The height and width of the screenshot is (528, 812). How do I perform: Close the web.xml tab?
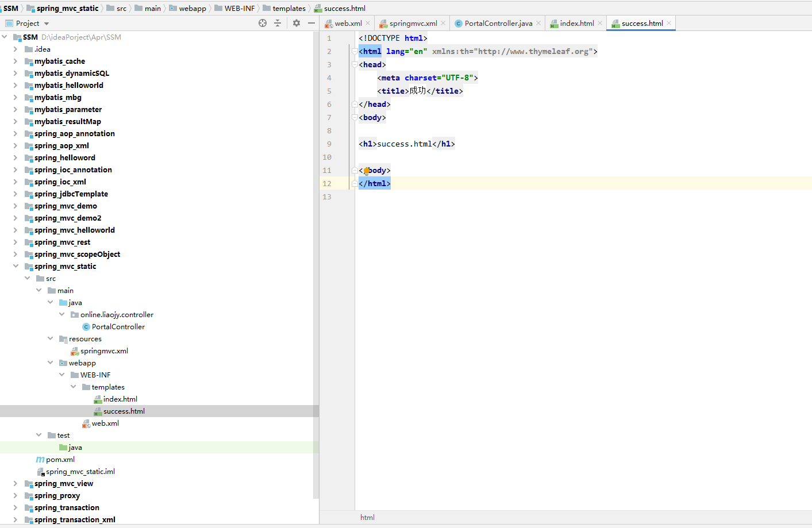[x=368, y=24]
